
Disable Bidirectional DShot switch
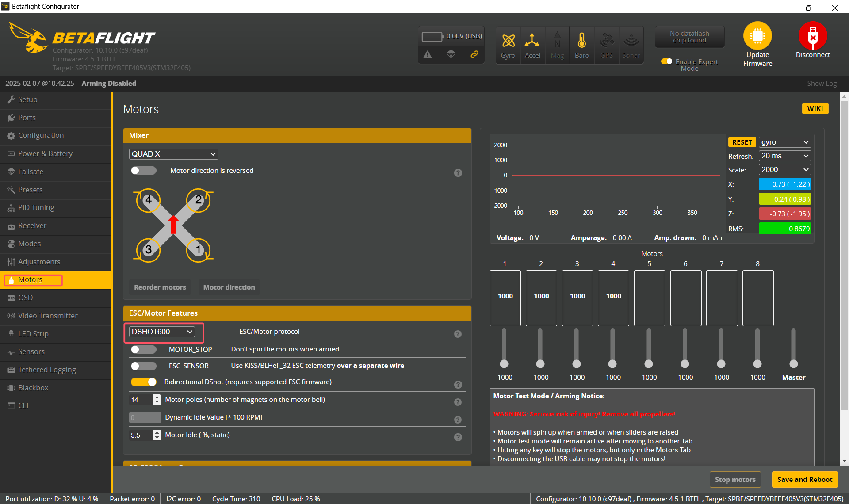tap(144, 382)
